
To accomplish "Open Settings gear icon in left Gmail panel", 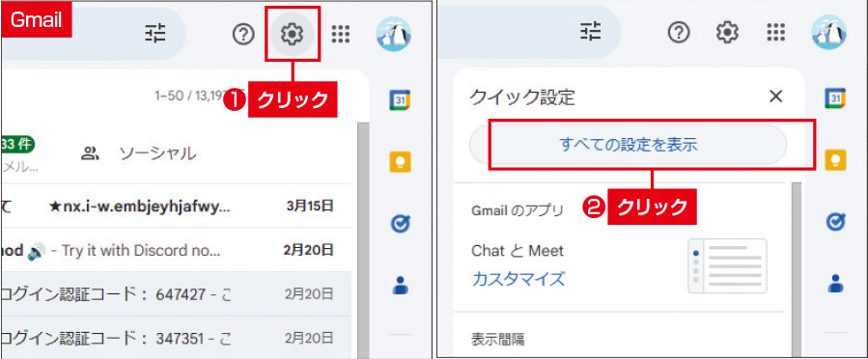I will (x=293, y=35).
